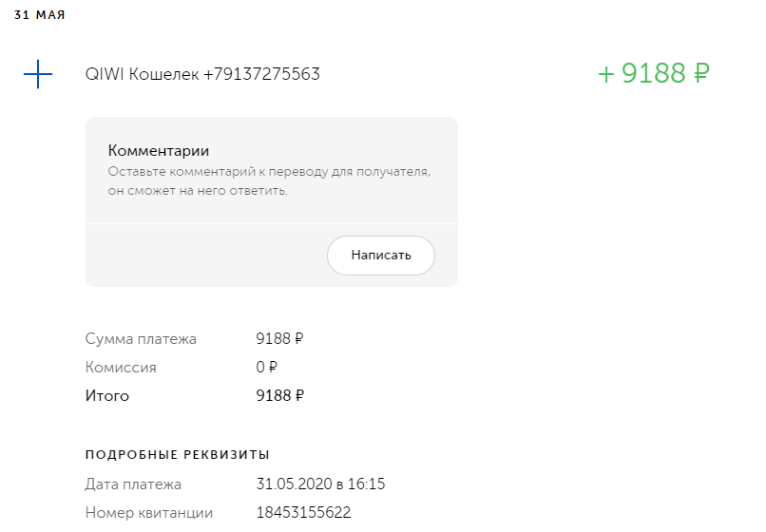Click the Сумма платежа label

[x=141, y=338]
